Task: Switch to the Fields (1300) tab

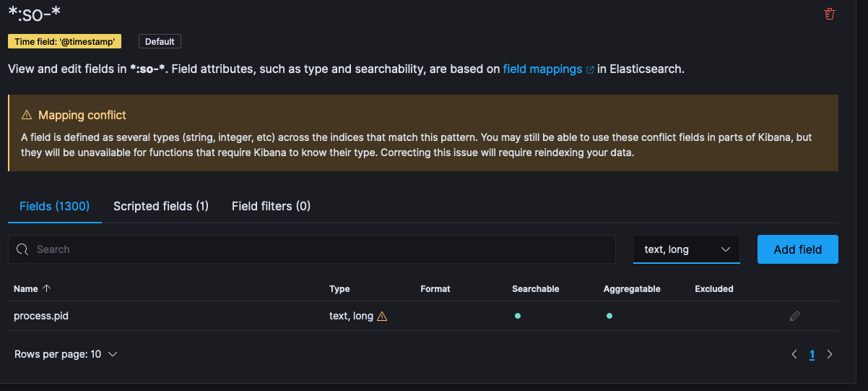Action: [55, 206]
